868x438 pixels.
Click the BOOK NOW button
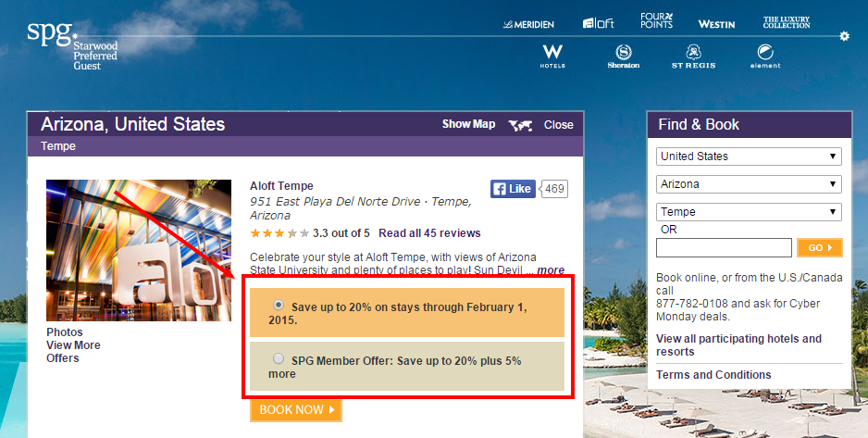(296, 410)
